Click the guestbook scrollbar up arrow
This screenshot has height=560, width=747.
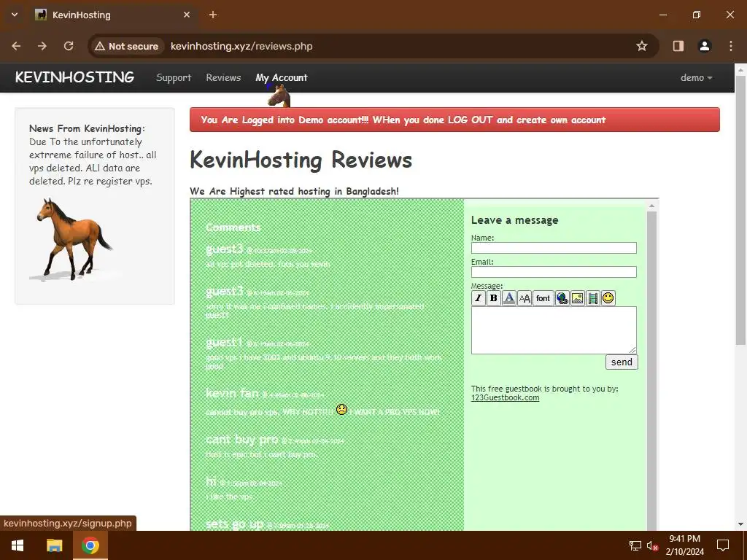tap(651, 206)
